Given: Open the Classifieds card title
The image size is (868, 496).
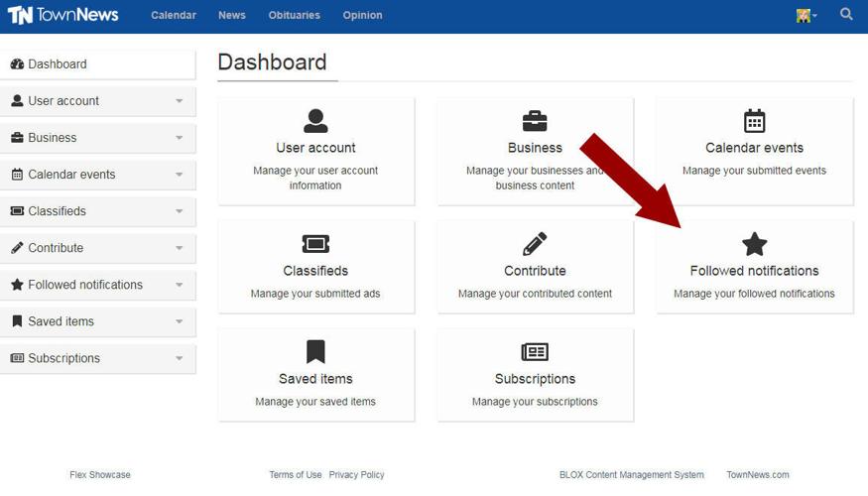Looking at the screenshot, I should pos(315,271).
